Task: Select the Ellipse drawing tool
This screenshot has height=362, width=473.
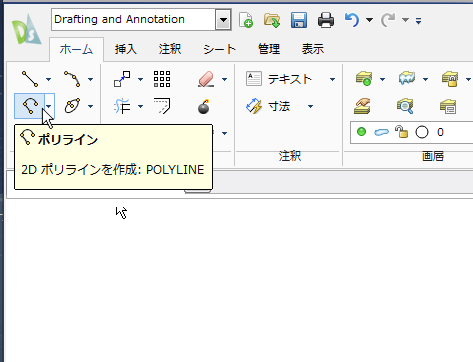Action: coord(72,106)
